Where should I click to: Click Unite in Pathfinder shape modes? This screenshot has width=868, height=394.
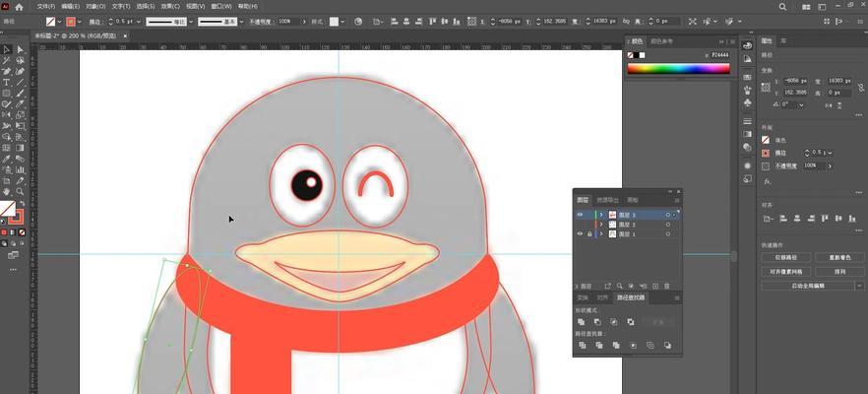point(581,322)
